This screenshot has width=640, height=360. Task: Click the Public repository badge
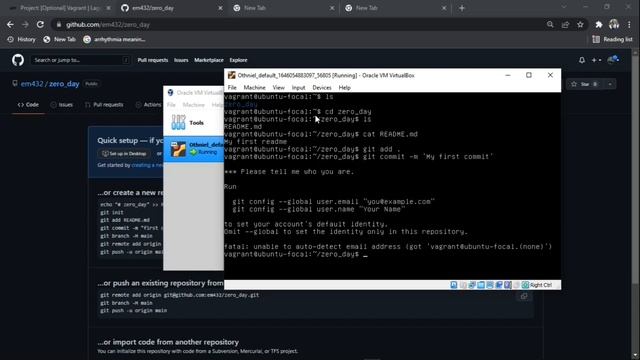click(91, 84)
